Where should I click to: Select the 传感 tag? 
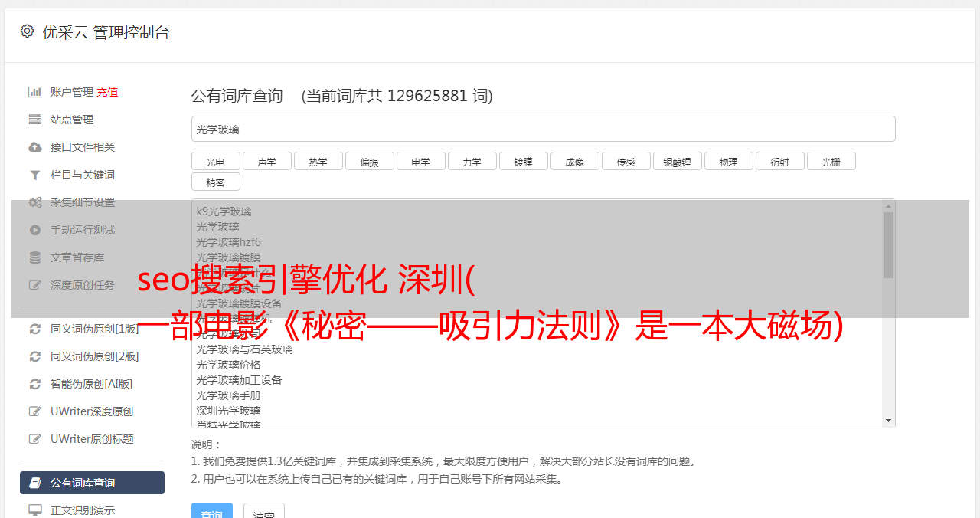pos(626,161)
